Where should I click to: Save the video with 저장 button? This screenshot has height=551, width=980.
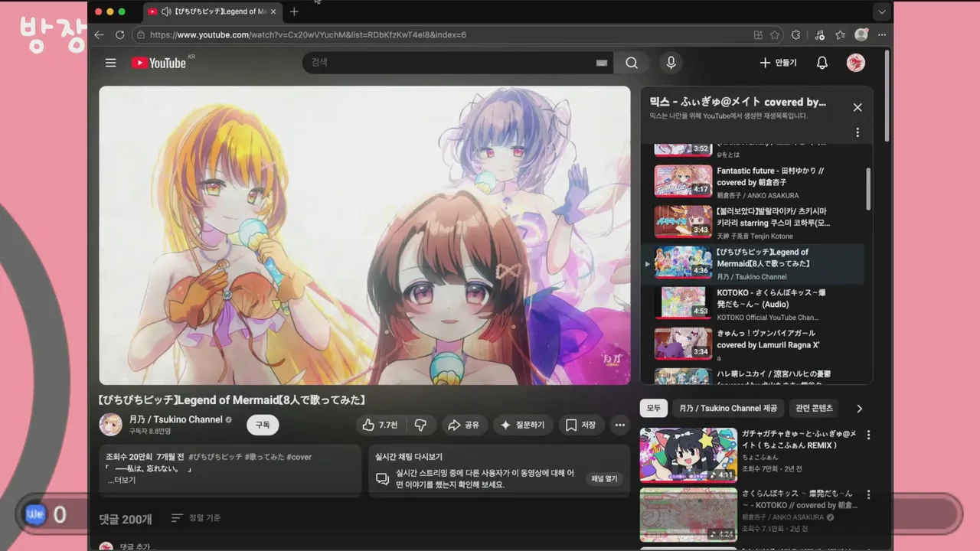pos(580,425)
